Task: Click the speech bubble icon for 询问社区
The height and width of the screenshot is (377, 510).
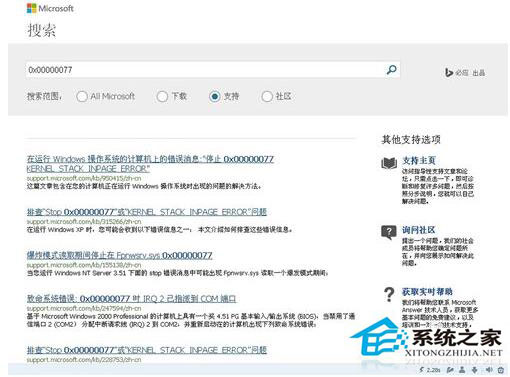Action: pyautogui.click(x=389, y=232)
